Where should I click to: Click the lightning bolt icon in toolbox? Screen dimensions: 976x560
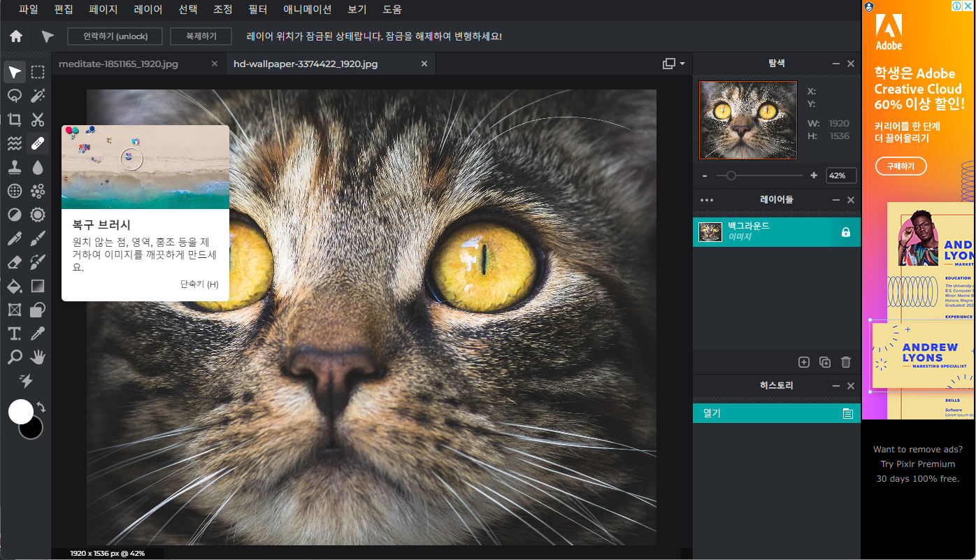click(x=26, y=381)
